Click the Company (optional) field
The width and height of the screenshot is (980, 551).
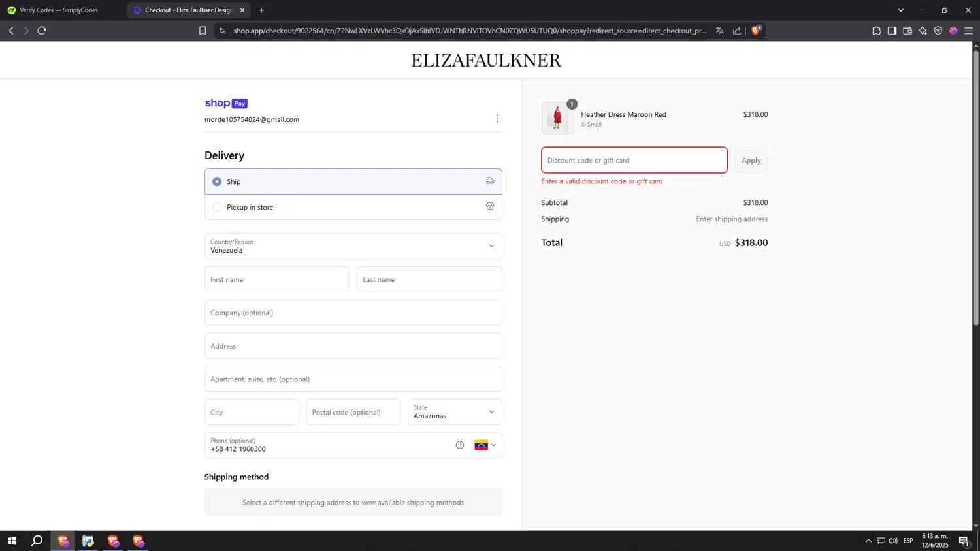(x=353, y=313)
